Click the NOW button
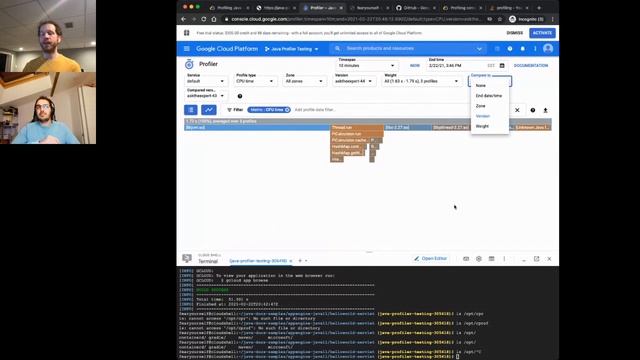The image size is (640, 360). coord(415,66)
